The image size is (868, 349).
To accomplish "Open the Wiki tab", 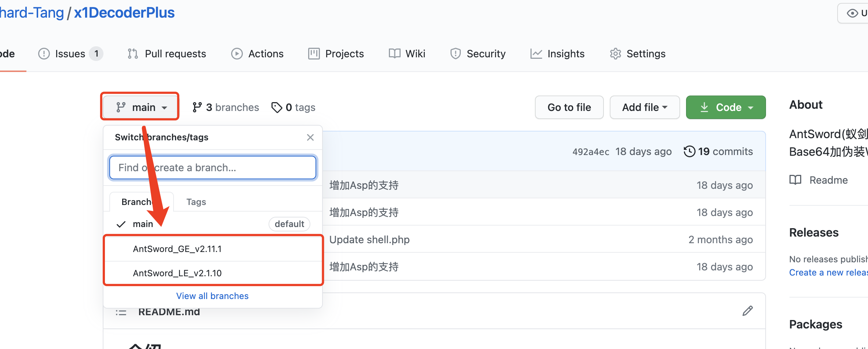I will [407, 54].
